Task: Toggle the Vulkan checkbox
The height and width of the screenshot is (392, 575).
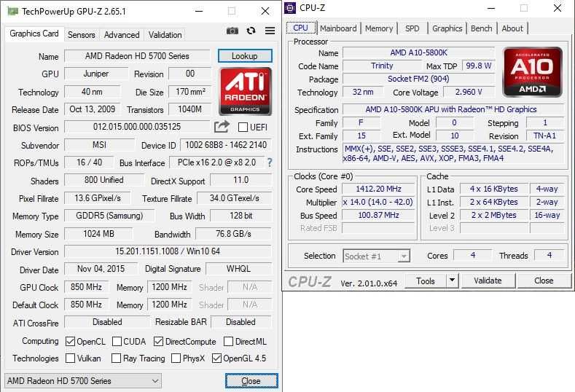Action: [x=70, y=358]
